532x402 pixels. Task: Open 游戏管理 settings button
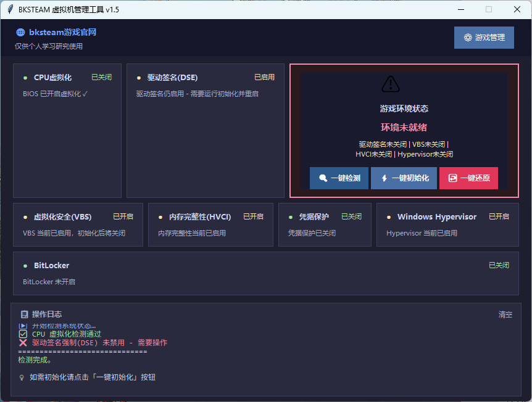coord(484,38)
